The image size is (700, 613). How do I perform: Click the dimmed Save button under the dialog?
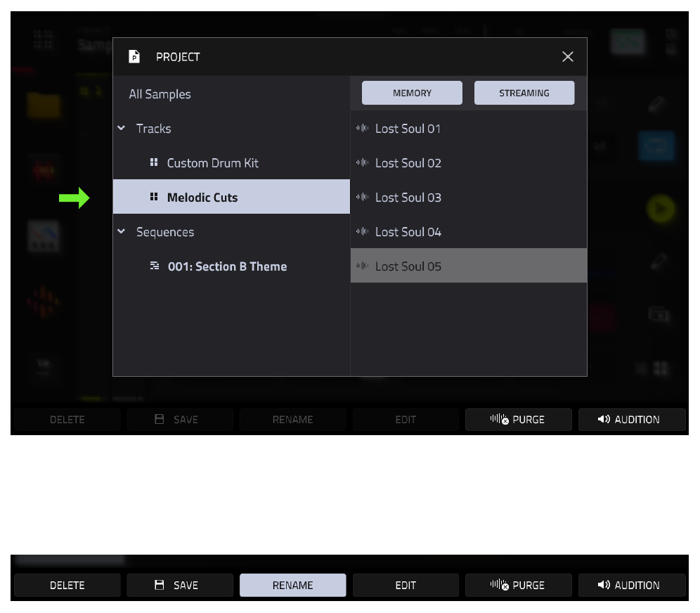(x=180, y=419)
